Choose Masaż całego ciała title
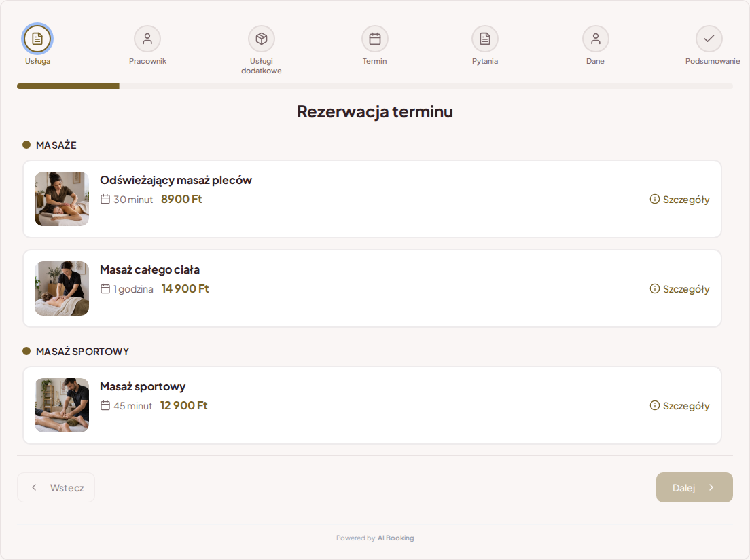This screenshot has width=750, height=560. [x=149, y=270]
